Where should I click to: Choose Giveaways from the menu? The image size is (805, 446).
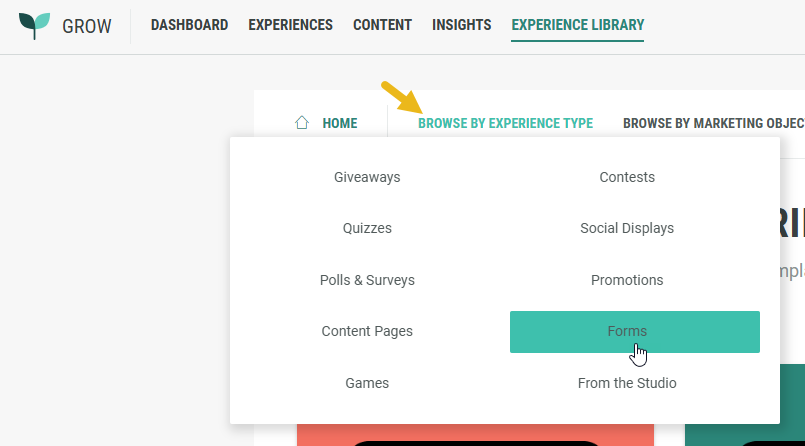coord(367,177)
